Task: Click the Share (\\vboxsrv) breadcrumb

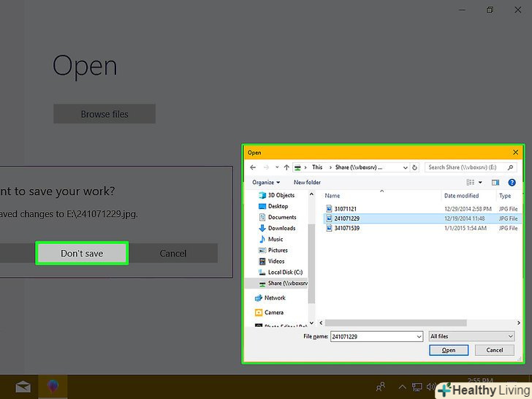Action: (x=359, y=167)
